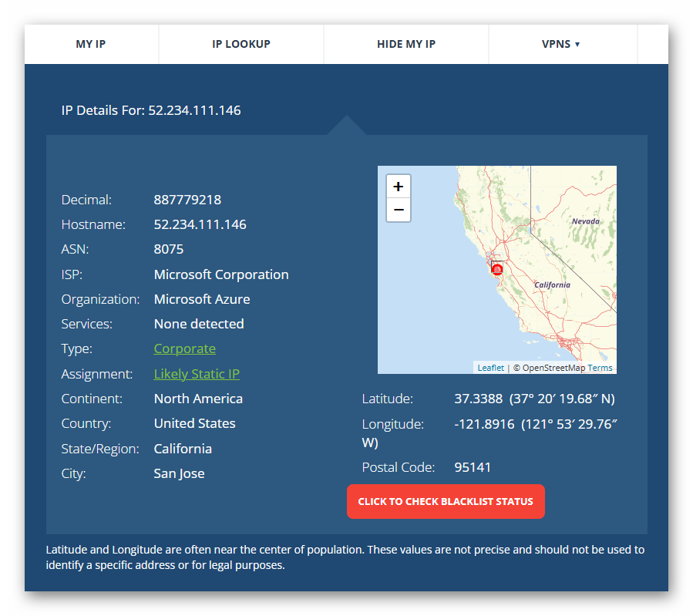Click to check blacklist status button
This screenshot has width=693, height=616.
pyautogui.click(x=446, y=501)
